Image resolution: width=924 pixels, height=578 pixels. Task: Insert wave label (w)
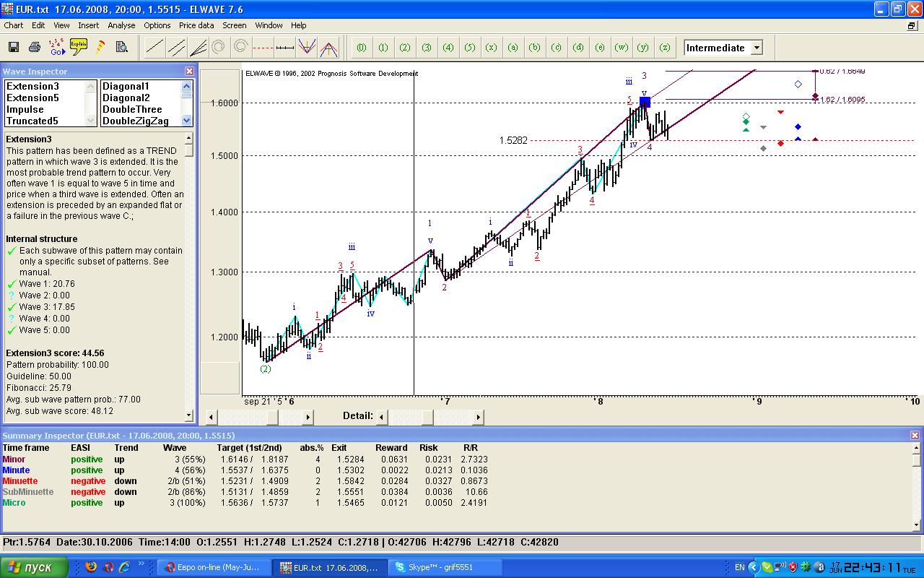click(x=622, y=48)
